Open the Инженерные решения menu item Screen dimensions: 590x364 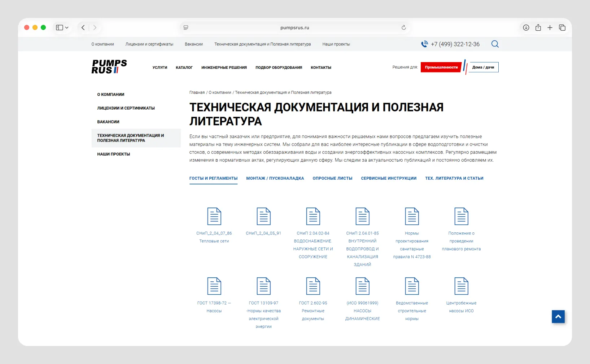224,67
